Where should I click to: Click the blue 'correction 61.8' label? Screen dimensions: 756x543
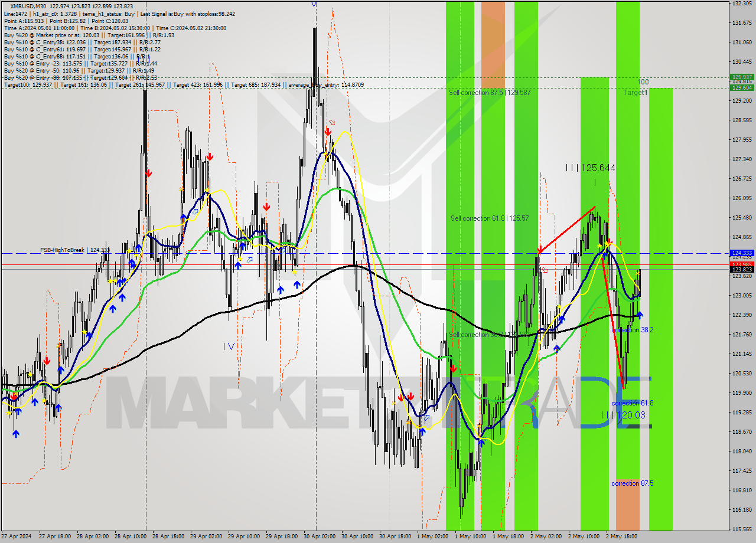coord(633,403)
